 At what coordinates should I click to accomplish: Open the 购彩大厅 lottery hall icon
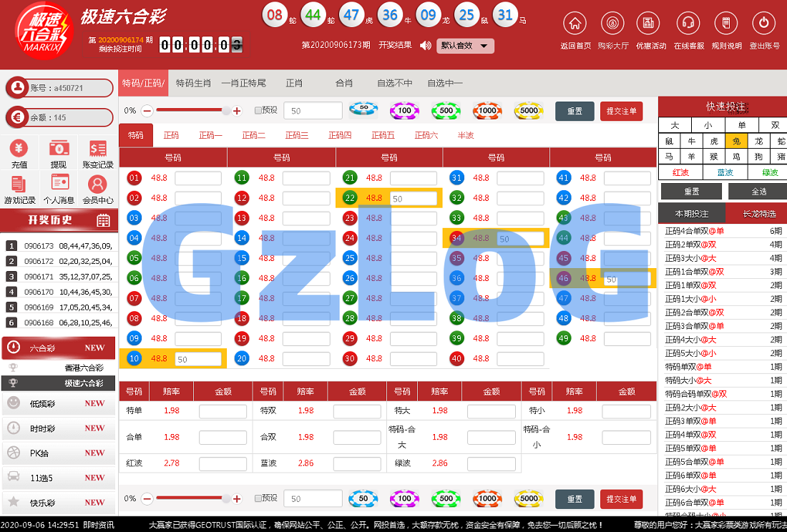612,24
